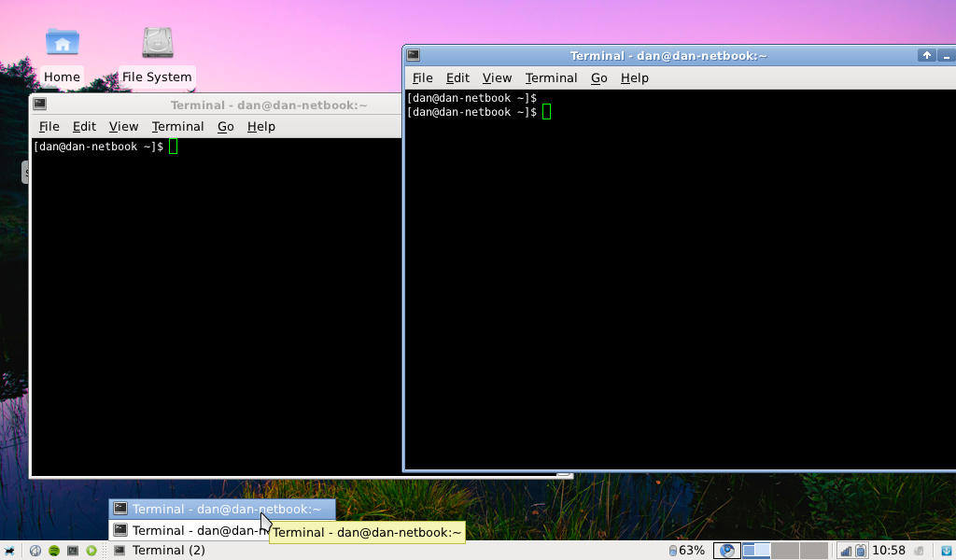Click the green play launcher in the panel
The width and height of the screenshot is (956, 560).
(91, 551)
